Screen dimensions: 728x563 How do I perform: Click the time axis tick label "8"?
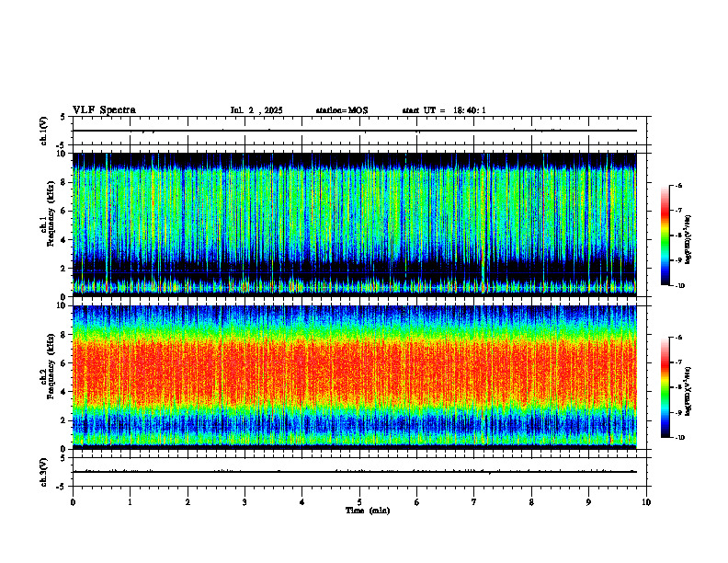click(x=531, y=502)
